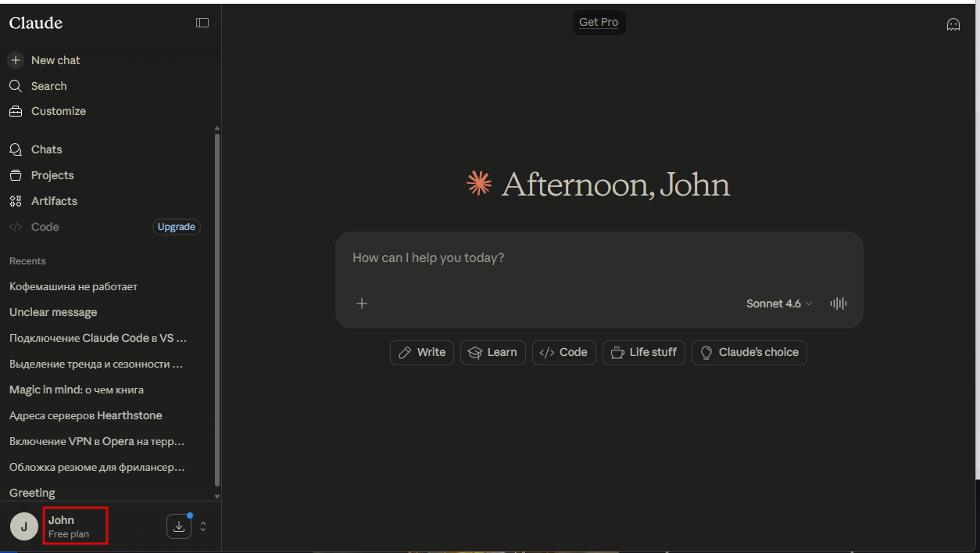The width and height of the screenshot is (980, 553).
Task: Start voice mode with waveform icon
Action: [839, 303]
